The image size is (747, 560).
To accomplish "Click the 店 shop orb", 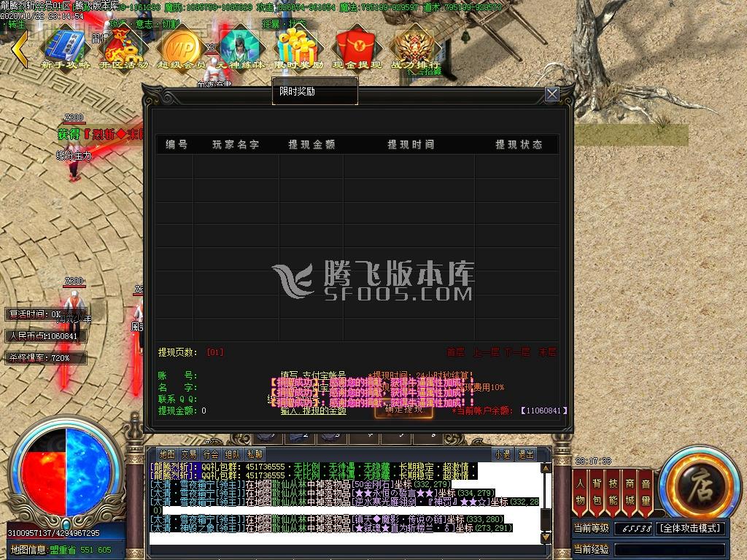I will (700, 484).
